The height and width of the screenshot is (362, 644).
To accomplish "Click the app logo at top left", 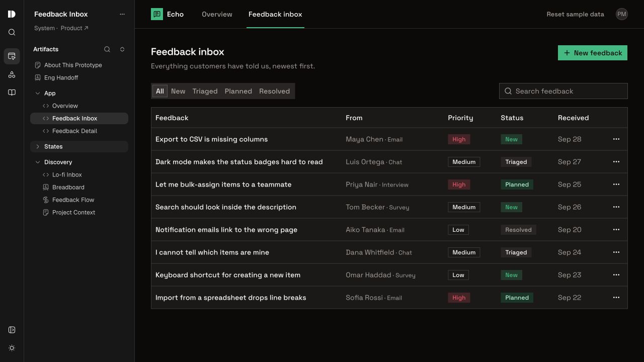I will click(12, 14).
